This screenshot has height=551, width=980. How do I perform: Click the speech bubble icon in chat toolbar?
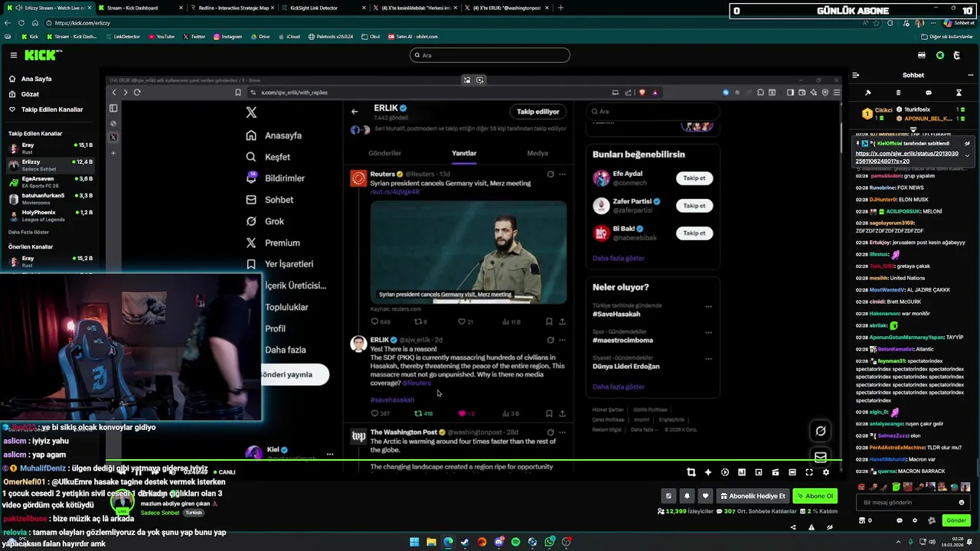tap(929, 93)
